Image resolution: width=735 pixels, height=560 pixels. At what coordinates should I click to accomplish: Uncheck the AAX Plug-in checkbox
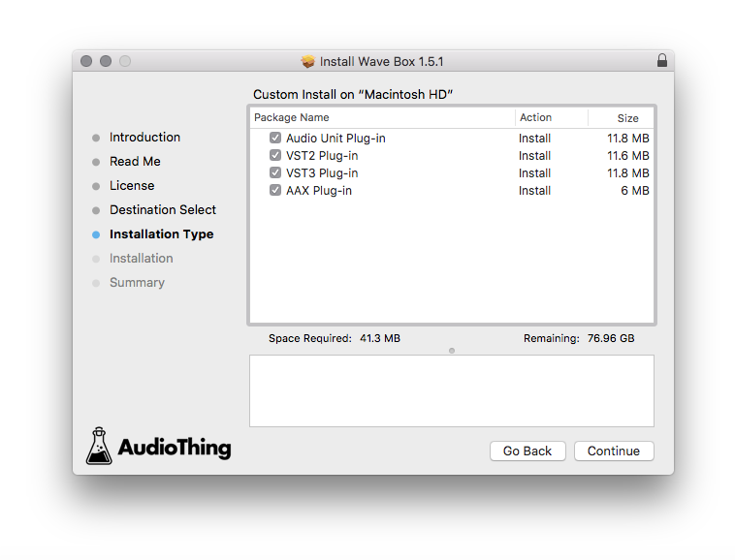point(275,191)
